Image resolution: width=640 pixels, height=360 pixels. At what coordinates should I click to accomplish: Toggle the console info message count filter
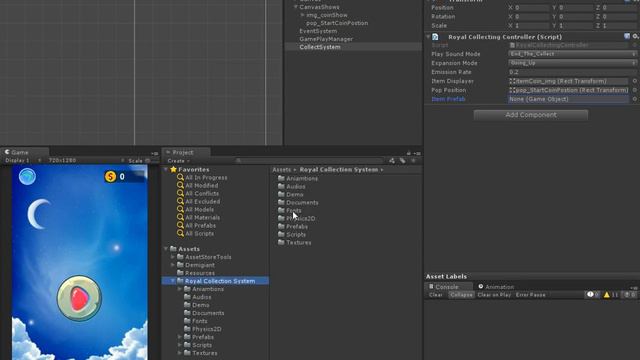tap(593, 295)
